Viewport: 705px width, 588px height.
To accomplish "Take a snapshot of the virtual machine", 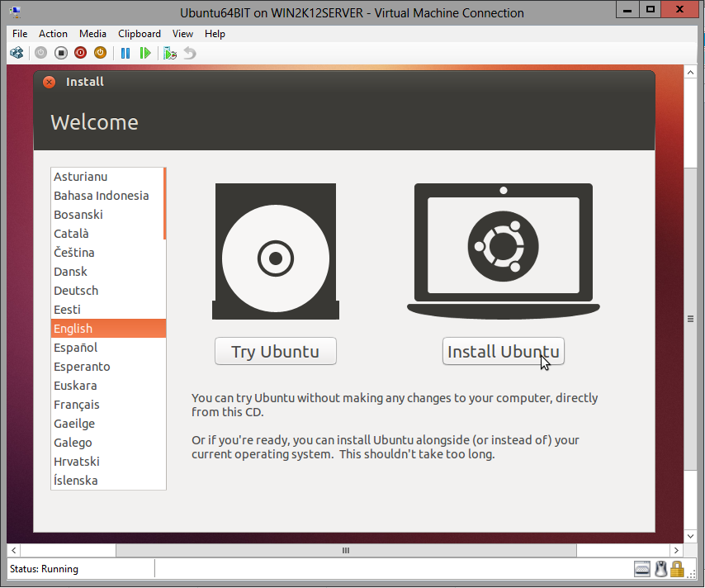I will (x=170, y=53).
